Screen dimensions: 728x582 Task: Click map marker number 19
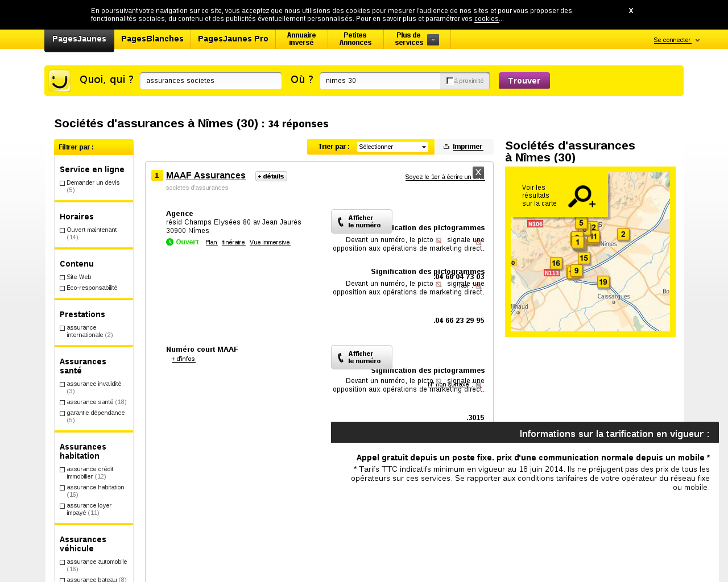pyautogui.click(x=603, y=282)
